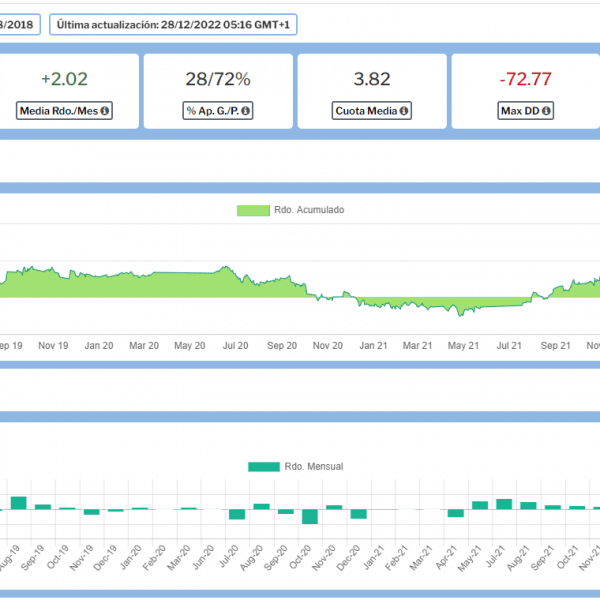600x600 pixels.
Task: Click the Sep 21 axis label on the accumulated chart
Action: (556, 346)
